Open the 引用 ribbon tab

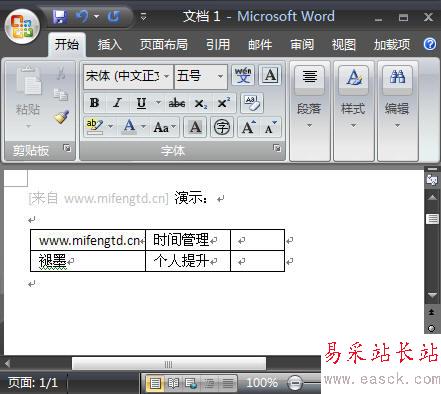[x=218, y=44]
